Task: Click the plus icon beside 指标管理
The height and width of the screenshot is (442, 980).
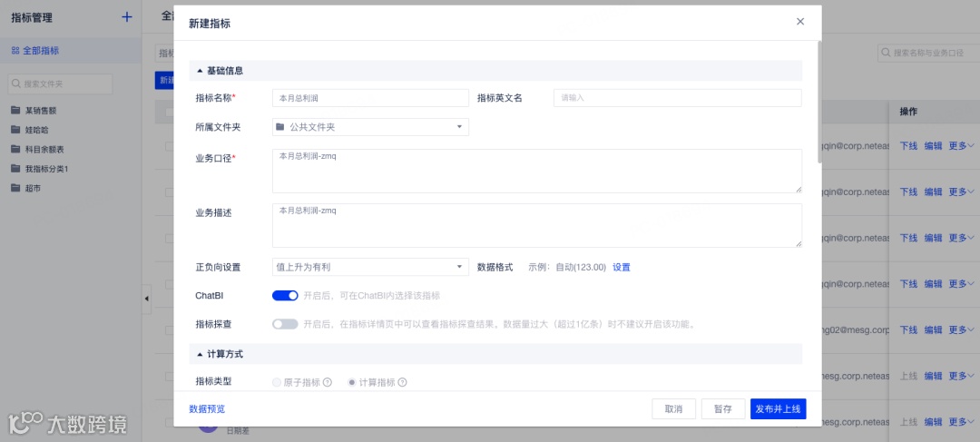Action: tap(127, 17)
